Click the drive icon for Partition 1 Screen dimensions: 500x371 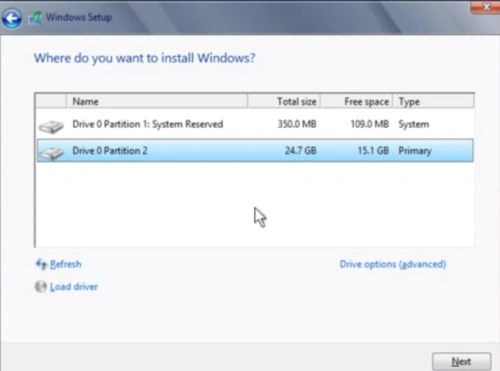tap(51, 127)
